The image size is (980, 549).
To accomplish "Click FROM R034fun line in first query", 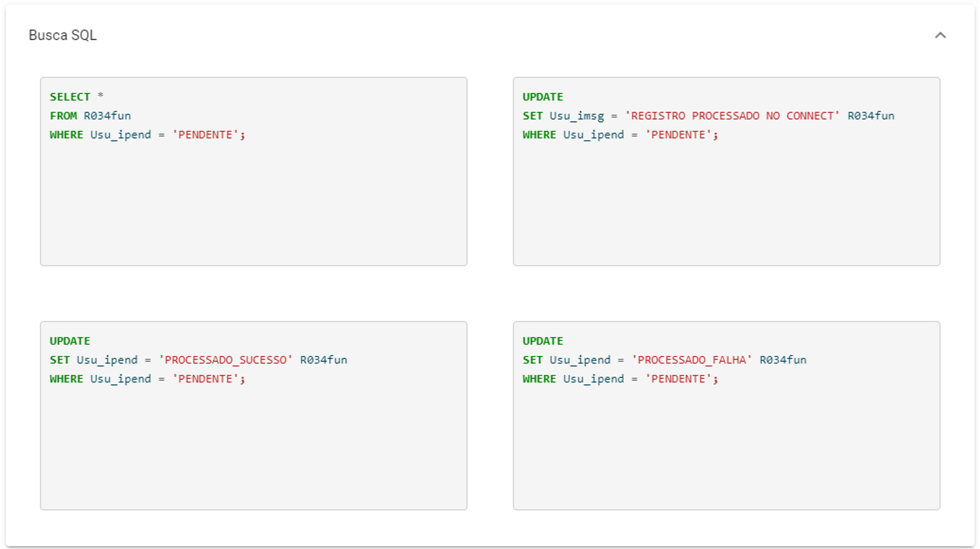I will pos(90,116).
